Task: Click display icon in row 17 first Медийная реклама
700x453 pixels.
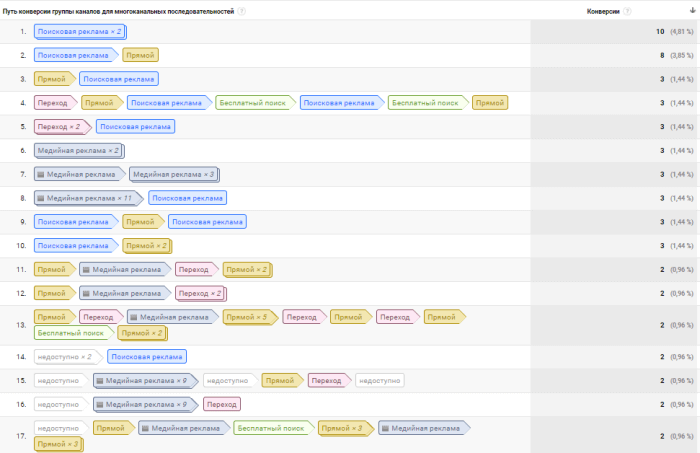Action: 145,428
